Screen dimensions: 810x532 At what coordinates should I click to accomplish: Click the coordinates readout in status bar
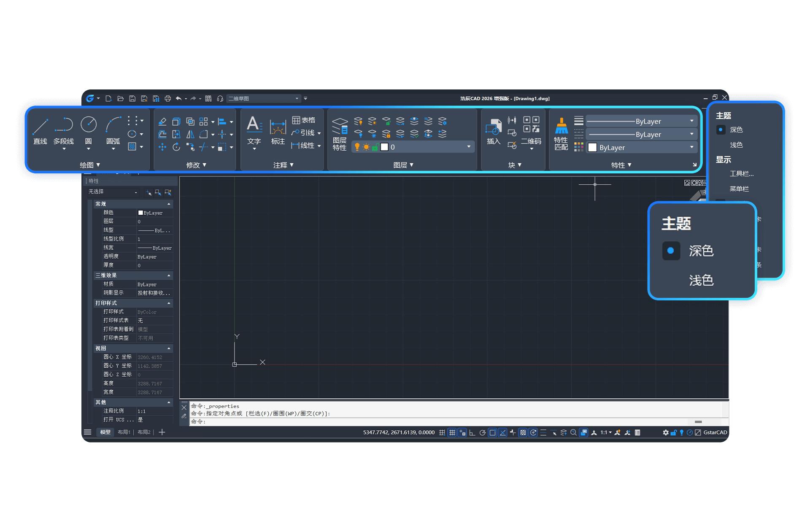[x=399, y=432]
